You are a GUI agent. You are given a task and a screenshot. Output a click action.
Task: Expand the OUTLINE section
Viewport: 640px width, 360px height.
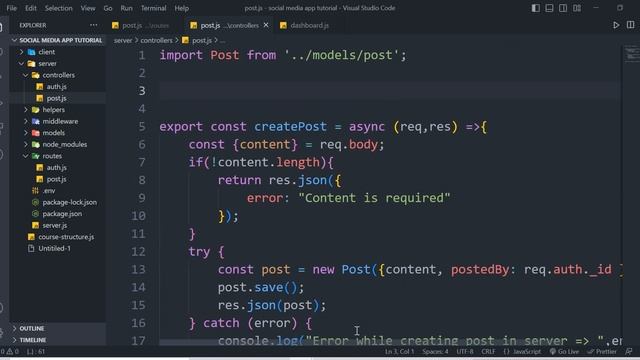point(57,329)
